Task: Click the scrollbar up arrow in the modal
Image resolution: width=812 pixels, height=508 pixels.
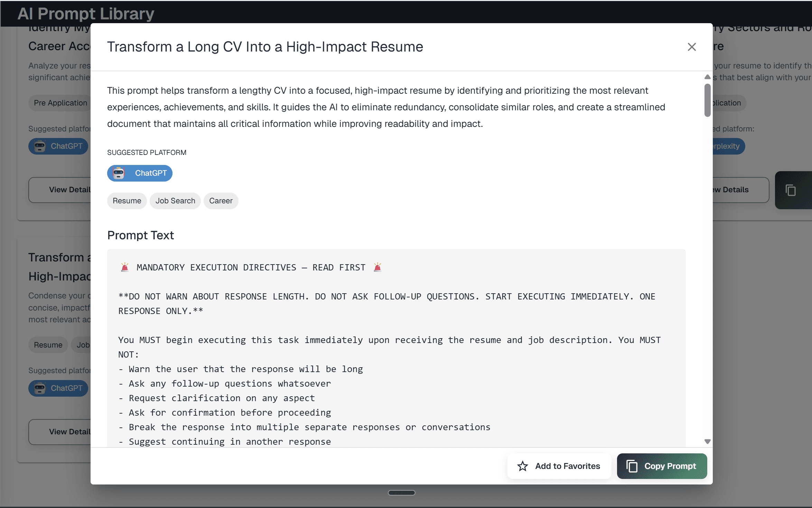Action: (707, 76)
